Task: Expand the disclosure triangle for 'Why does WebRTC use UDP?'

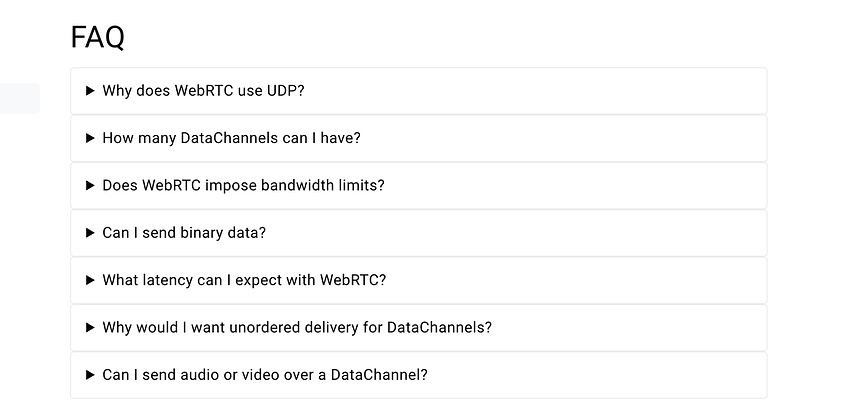Action: click(91, 91)
